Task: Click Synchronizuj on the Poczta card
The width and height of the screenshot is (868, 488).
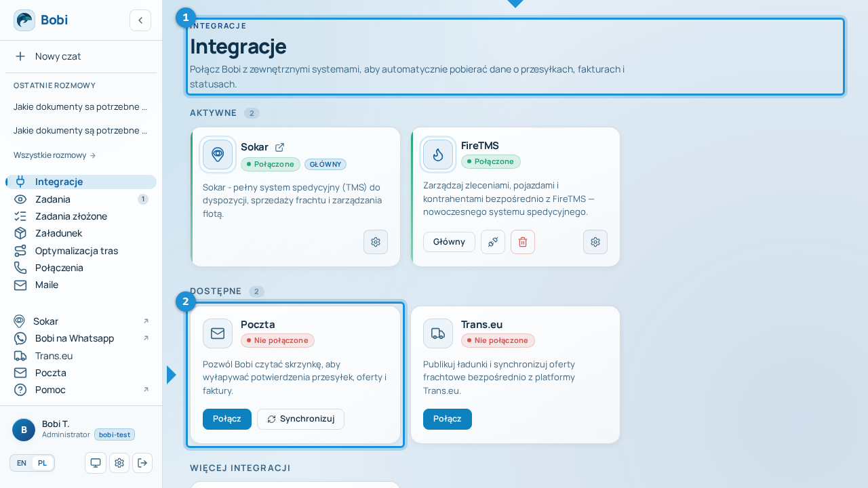Action: (x=300, y=419)
